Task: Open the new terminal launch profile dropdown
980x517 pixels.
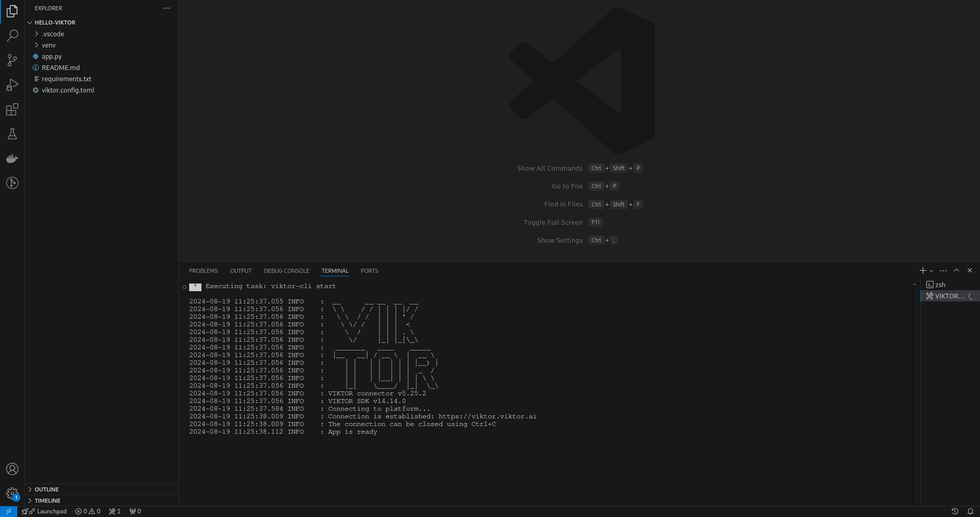Action: tap(931, 271)
